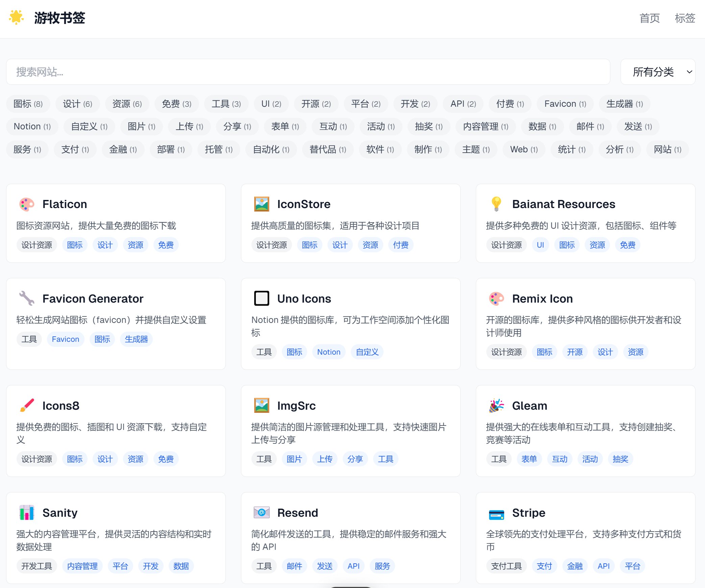This screenshot has width=705, height=588.
Task: Click the Icons8 paintbrush icon
Action: click(x=27, y=406)
